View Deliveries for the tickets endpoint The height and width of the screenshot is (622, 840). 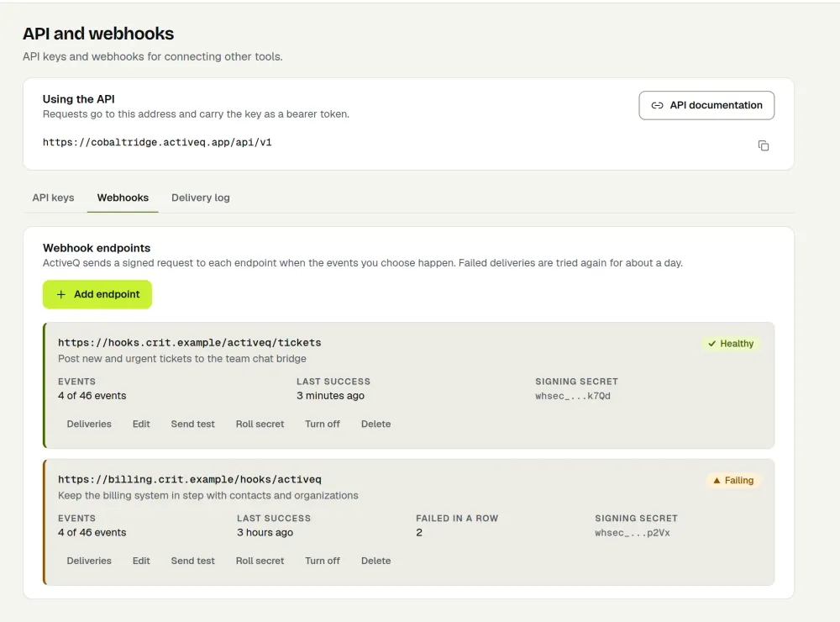89,424
